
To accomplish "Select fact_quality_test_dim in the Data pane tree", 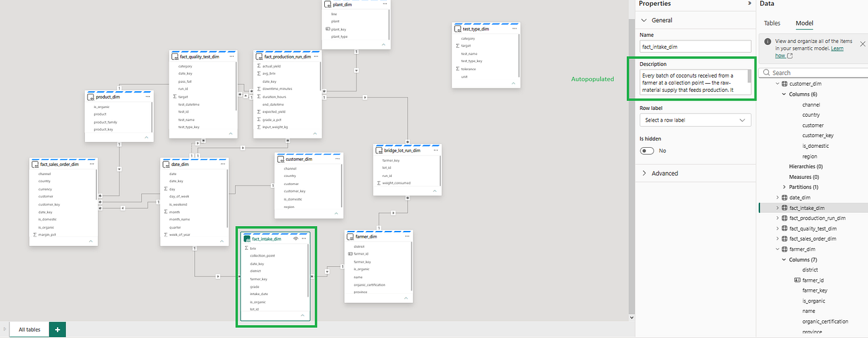I will [x=812, y=228].
